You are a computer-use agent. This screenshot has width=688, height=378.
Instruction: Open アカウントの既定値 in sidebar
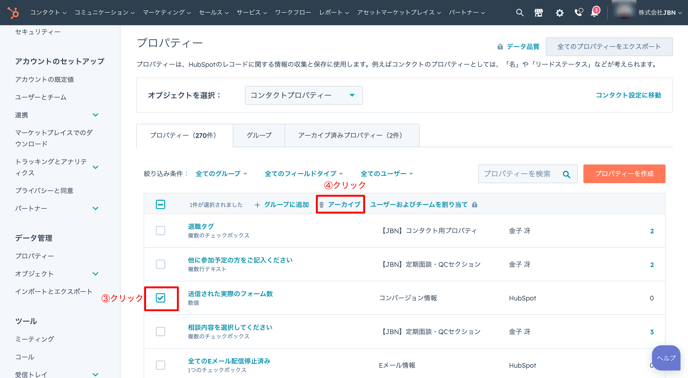(44, 79)
